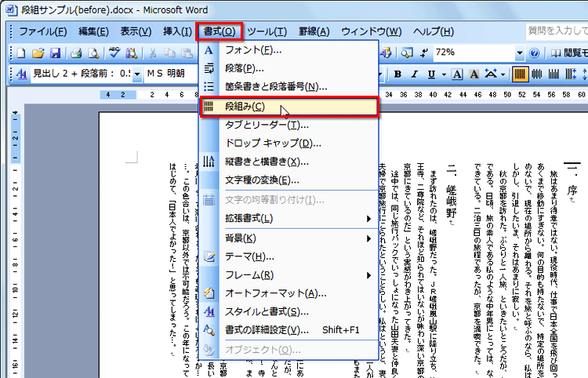The width and height of the screenshot is (588, 378).
Task: Click the magnifier icon beside 書式の詳細設定
Action: click(x=209, y=330)
